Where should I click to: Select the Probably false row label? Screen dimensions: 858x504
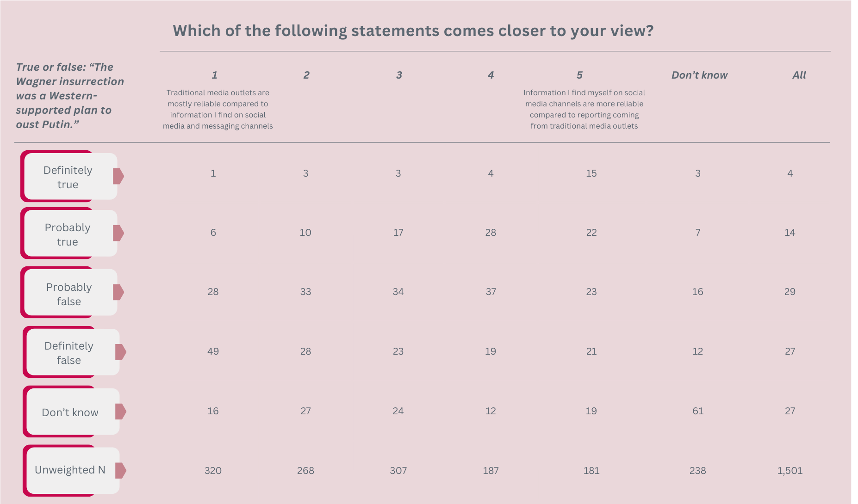tap(69, 294)
